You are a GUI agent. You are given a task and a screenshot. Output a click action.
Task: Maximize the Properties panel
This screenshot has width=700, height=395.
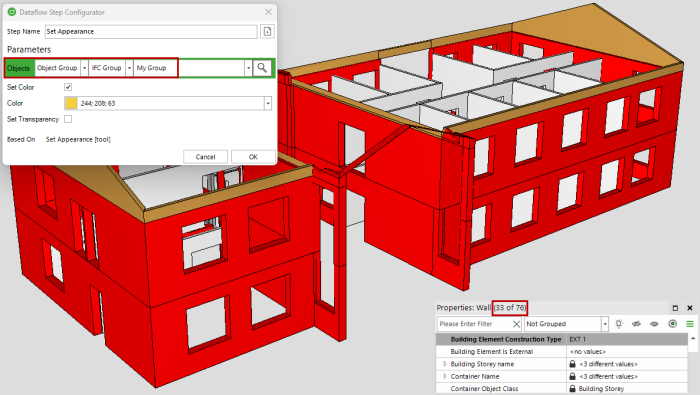tap(675, 308)
